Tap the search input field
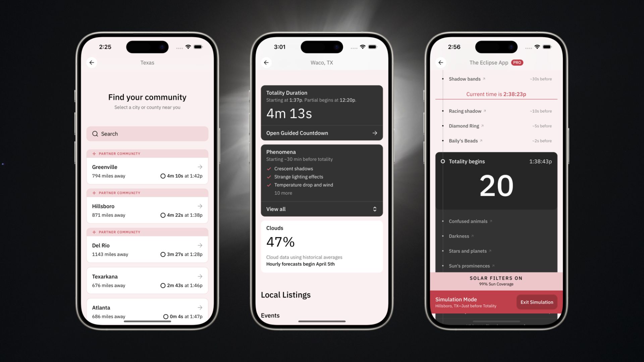Screen dimensions: 644x362 [147, 133]
